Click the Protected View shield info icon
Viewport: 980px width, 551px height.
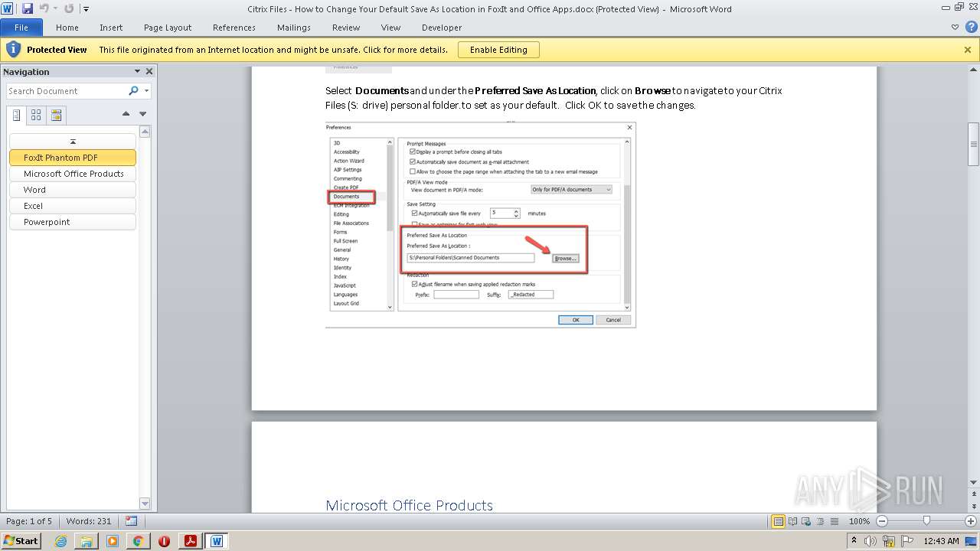(13, 50)
